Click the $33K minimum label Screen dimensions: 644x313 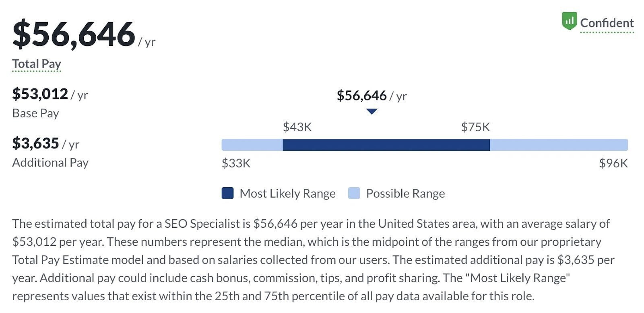236,163
